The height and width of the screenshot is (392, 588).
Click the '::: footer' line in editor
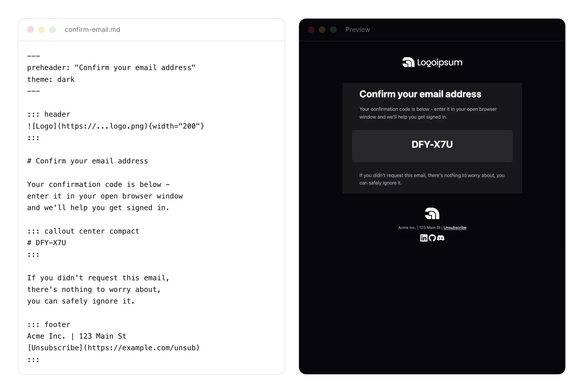point(48,324)
